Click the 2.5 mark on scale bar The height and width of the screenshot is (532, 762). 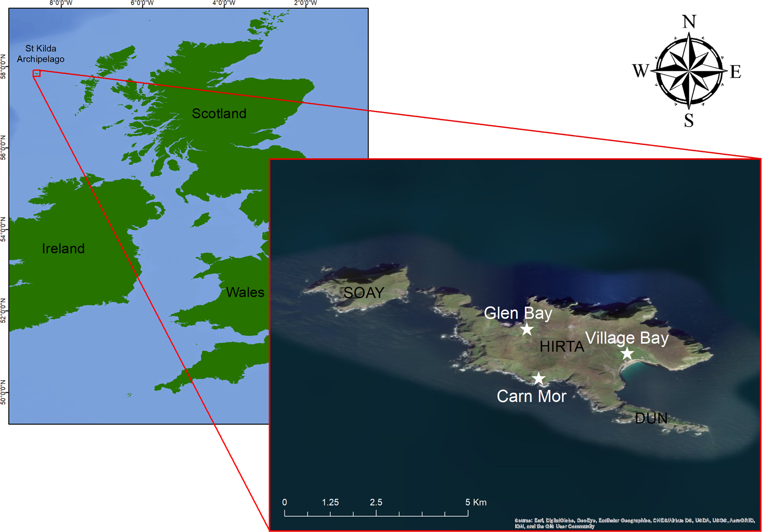376,502
